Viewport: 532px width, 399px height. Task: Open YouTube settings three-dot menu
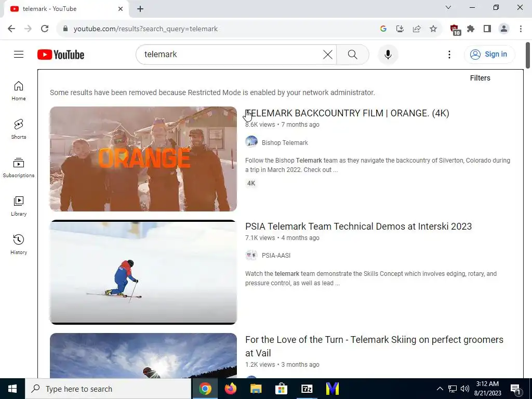[449, 54]
